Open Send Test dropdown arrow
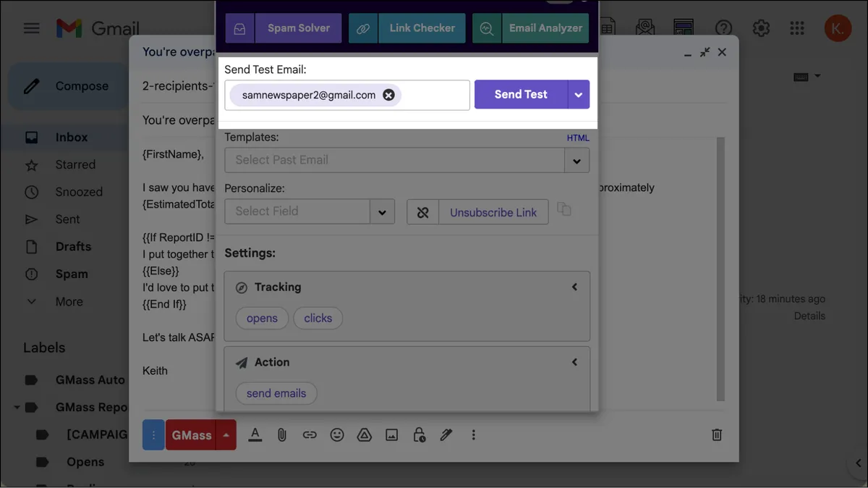The height and width of the screenshot is (488, 868). pyautogui.click(x=579, y=95)
